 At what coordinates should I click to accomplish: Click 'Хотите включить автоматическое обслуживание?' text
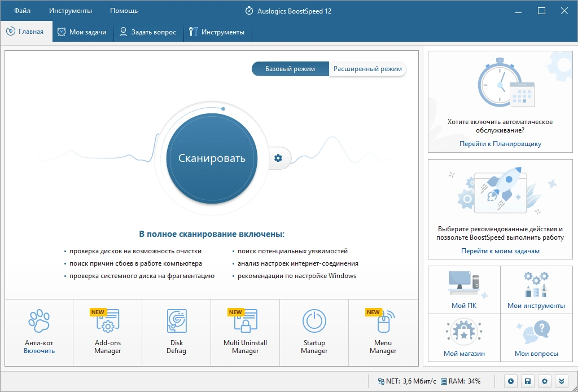click(x=500, y=126)
